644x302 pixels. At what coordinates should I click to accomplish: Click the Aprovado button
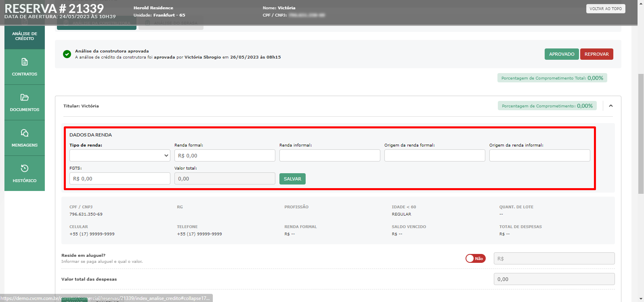(562, 54)
